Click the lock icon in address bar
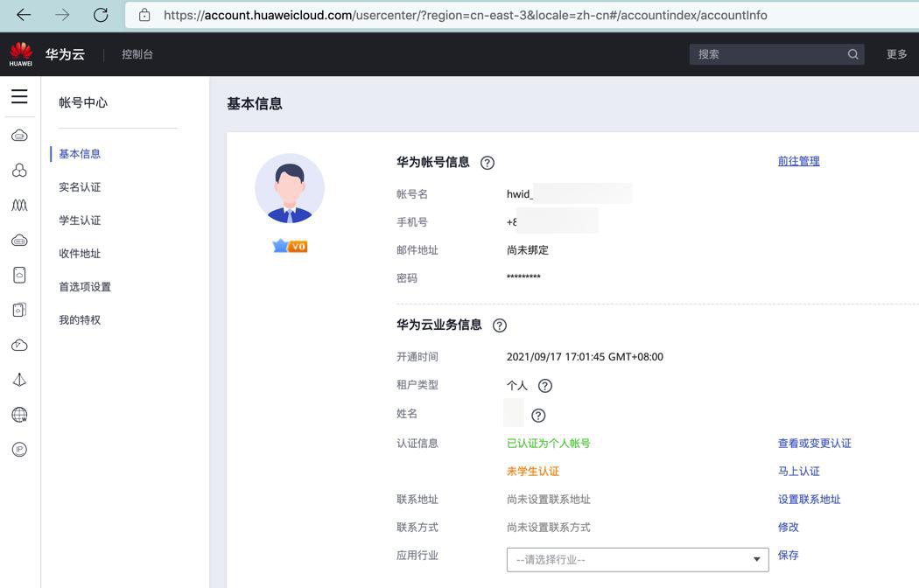Image resolution: width=919 pixels, height=588 pixels. pyautogui.click(x=144, y=15)
